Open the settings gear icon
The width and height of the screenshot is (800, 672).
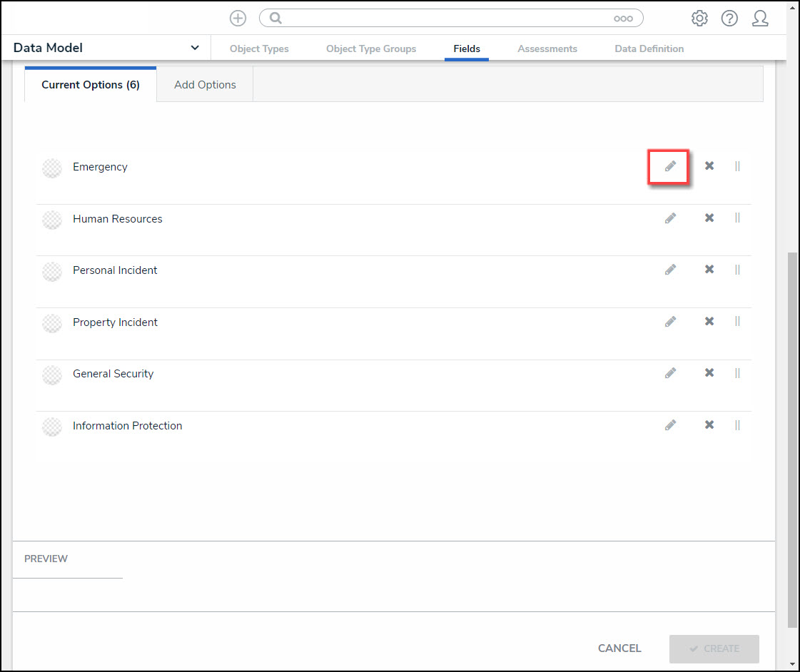699,19
